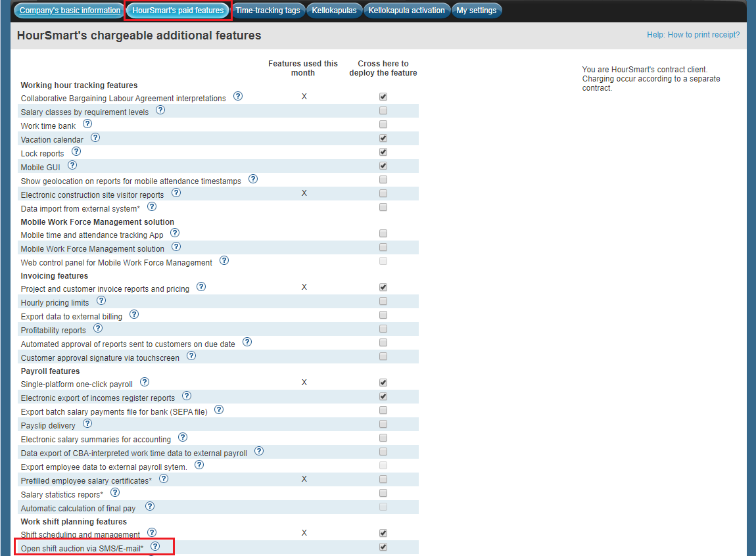Click help for Electronic salary summaries for accounting
This screenshot has width=756, height=556.
point(183,438)
